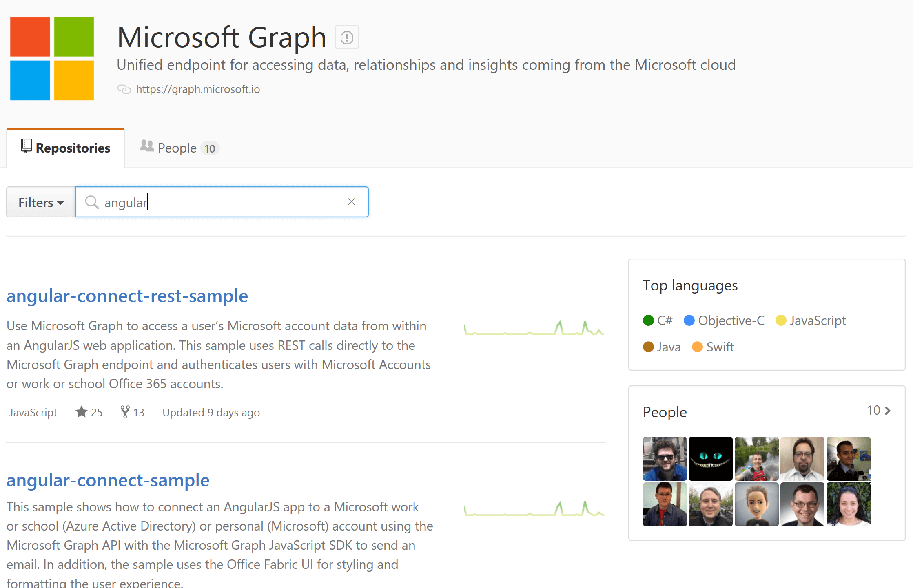Click the orange Swift color dot
This screenshot has height=588, width=913.
click(698, 347)
